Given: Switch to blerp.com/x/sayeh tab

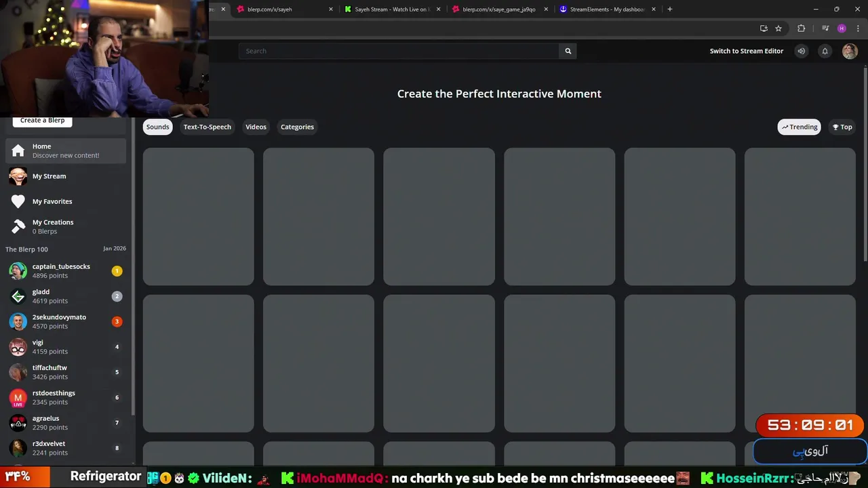Looking at the screenshot, I should pos(284,9).
